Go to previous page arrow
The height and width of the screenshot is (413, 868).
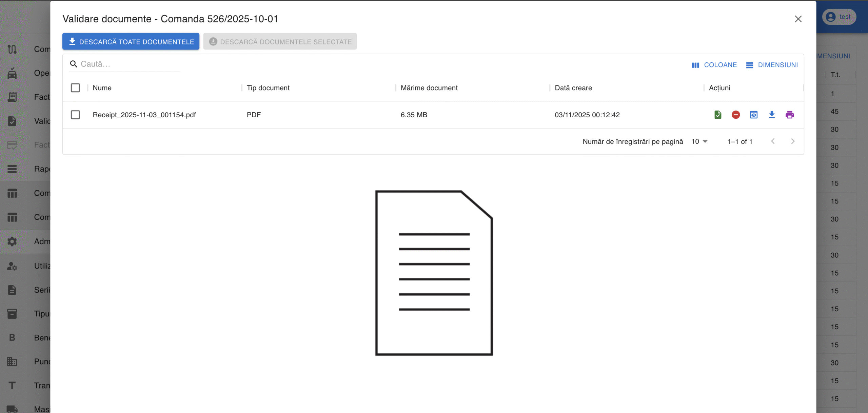pyautogui.click(x=773, y=141)
